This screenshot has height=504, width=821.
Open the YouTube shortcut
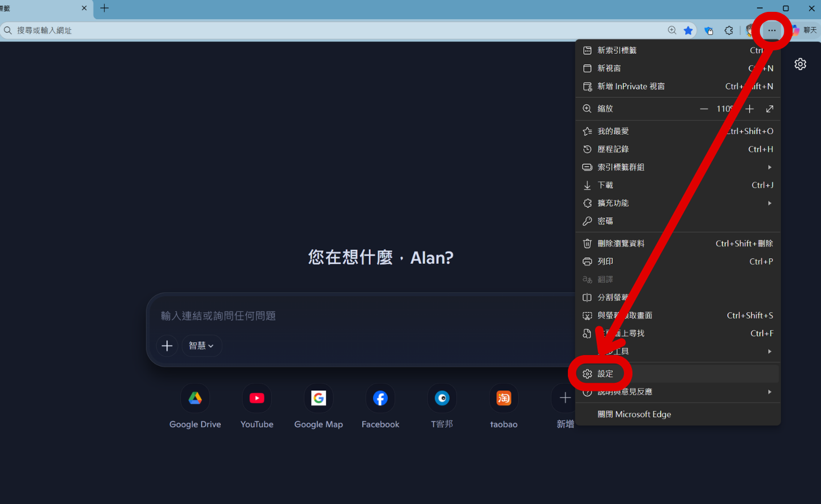pyautogui.click(x=256, y=398)
